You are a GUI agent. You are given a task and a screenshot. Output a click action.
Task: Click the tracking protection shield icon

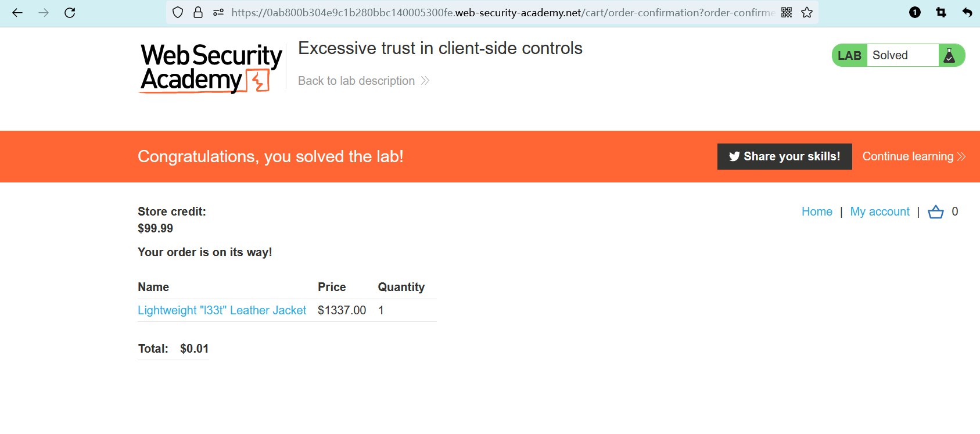coord(178,12)
